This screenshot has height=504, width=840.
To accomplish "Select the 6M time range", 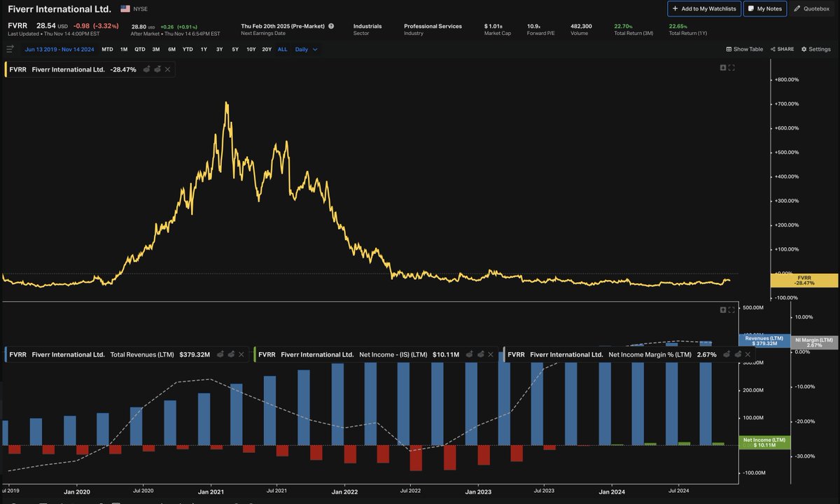I will [x=171, y=49].
